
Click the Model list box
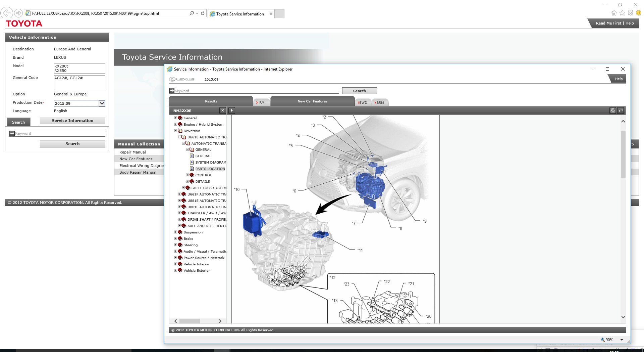click(x=79, y=69)
